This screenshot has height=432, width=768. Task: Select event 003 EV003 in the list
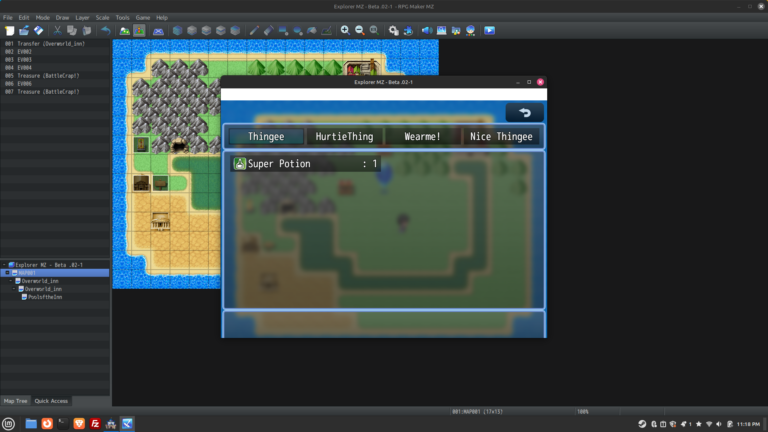(x=55, y=60)
